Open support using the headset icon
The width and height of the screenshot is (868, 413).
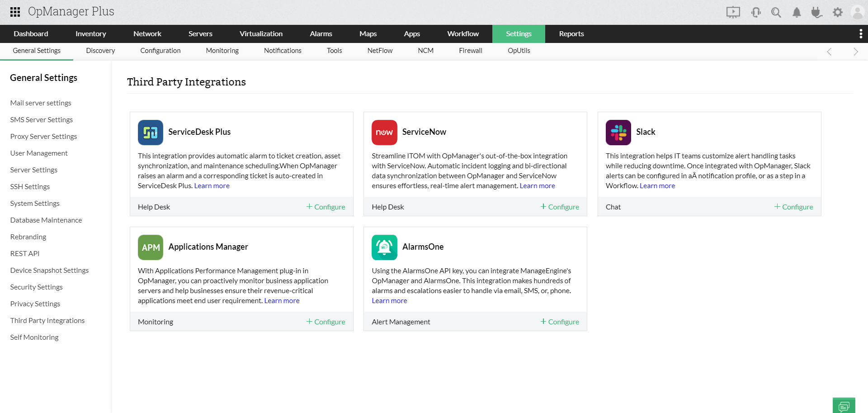coord(756,12)
